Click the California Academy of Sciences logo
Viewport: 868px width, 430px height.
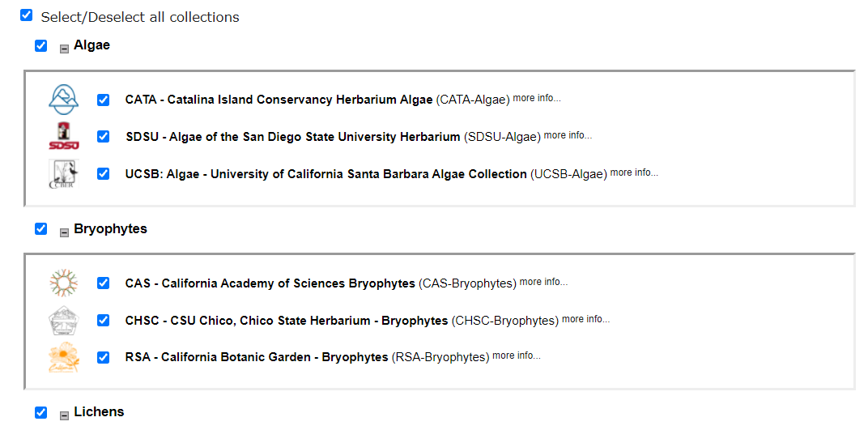click(x=64, y=283)
